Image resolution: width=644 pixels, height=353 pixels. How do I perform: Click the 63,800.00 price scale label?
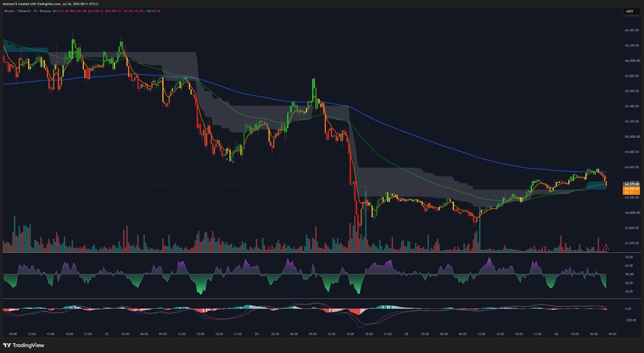point(632,228)
